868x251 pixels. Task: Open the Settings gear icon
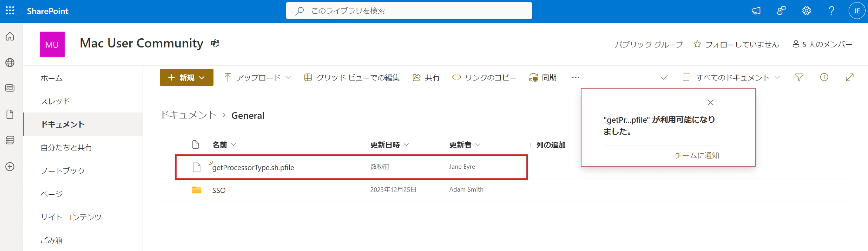(807, 11)
